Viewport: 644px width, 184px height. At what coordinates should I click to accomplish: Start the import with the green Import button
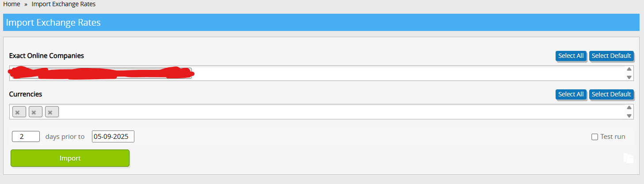(x=70, y=158)
